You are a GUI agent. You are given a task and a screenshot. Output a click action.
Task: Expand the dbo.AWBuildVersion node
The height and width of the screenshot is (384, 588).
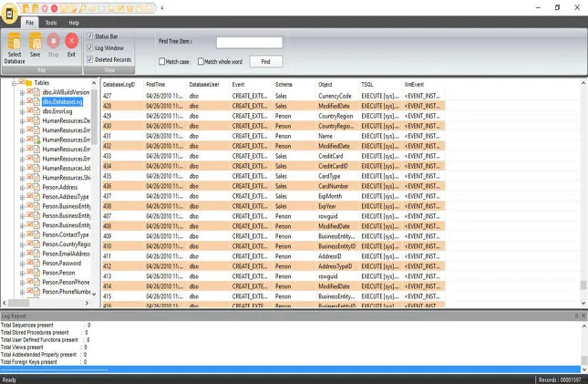point(22,92)
